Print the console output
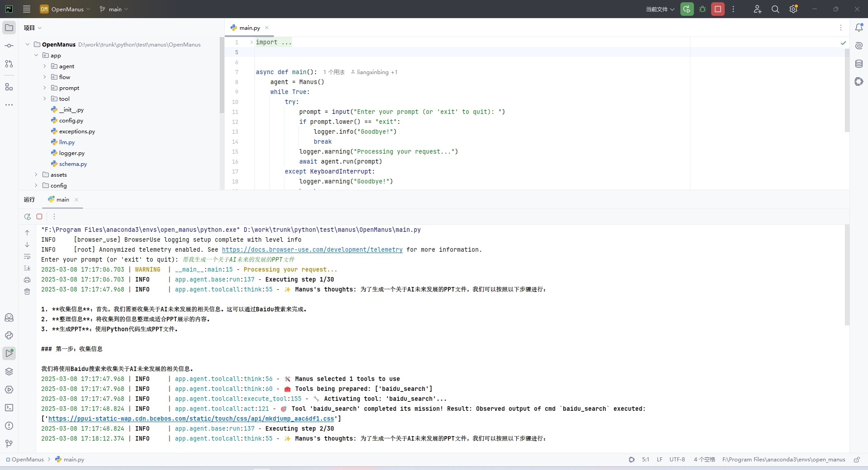This screenshot has height=470, width=868. tap(27, 280)
